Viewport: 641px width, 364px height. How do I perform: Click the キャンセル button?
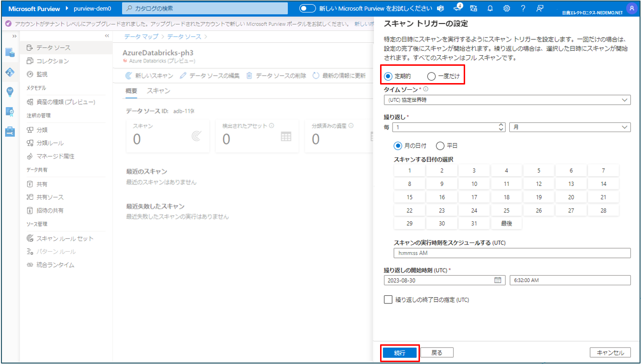tap(610, 353)
